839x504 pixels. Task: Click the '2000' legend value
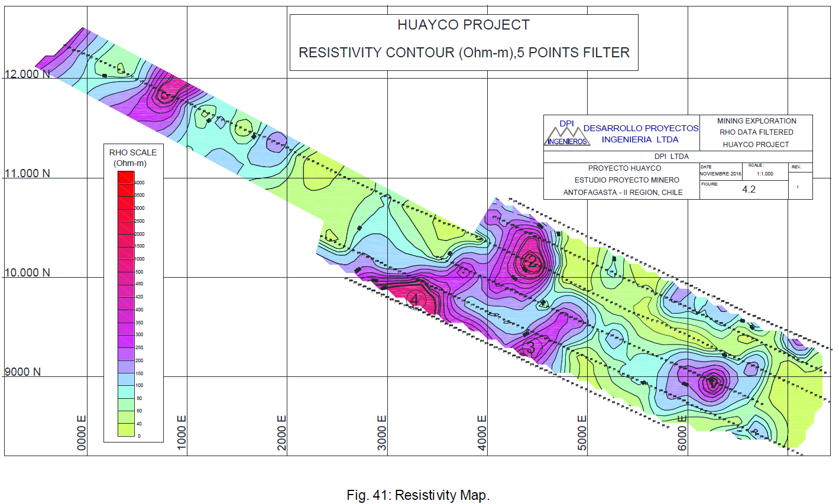point(140,235)
